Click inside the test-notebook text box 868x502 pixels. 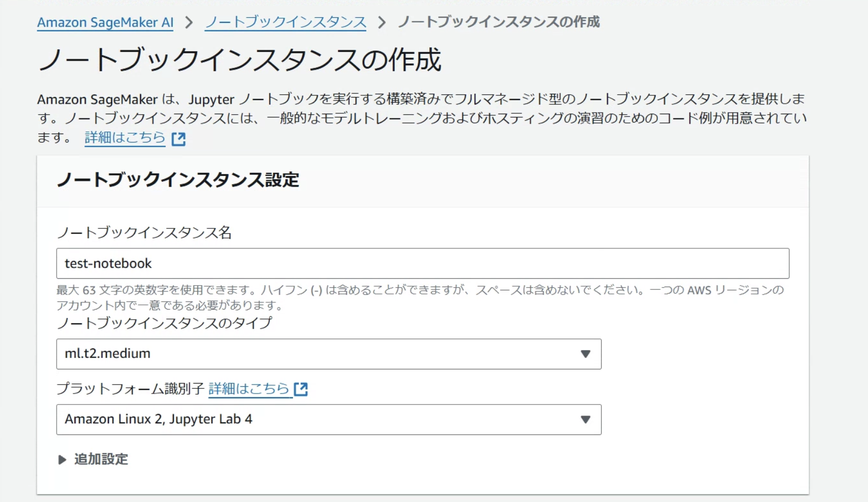coord(210,264)
